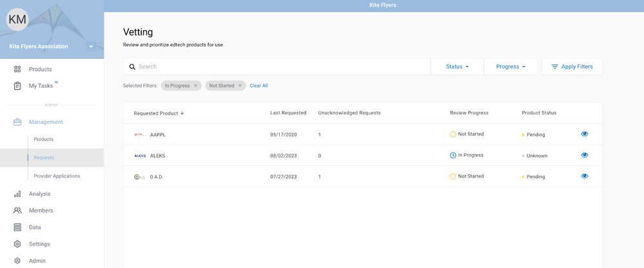Remove the In Progress filter chip
The width and height of the screenshot is (644, 268).
(x=196, y=86)
